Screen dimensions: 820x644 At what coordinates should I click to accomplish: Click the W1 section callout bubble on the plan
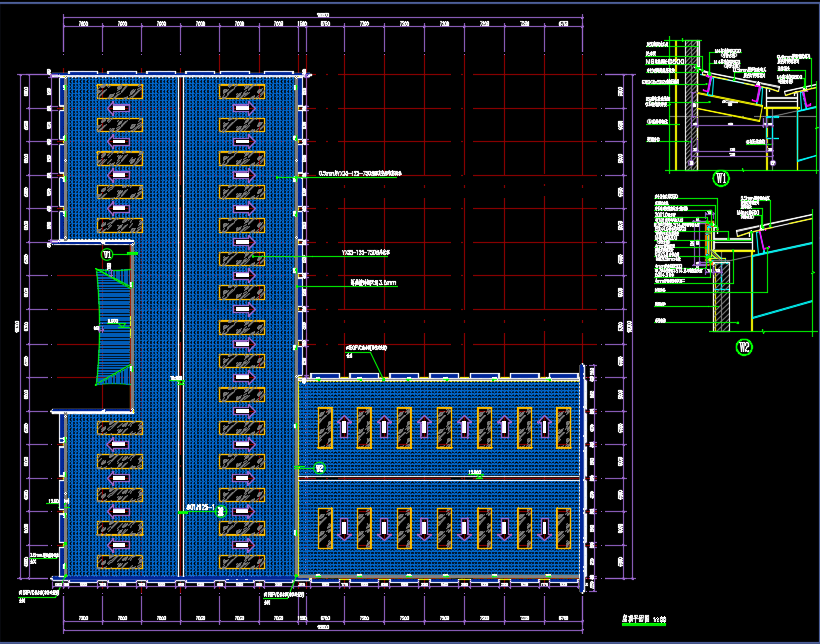107,255
